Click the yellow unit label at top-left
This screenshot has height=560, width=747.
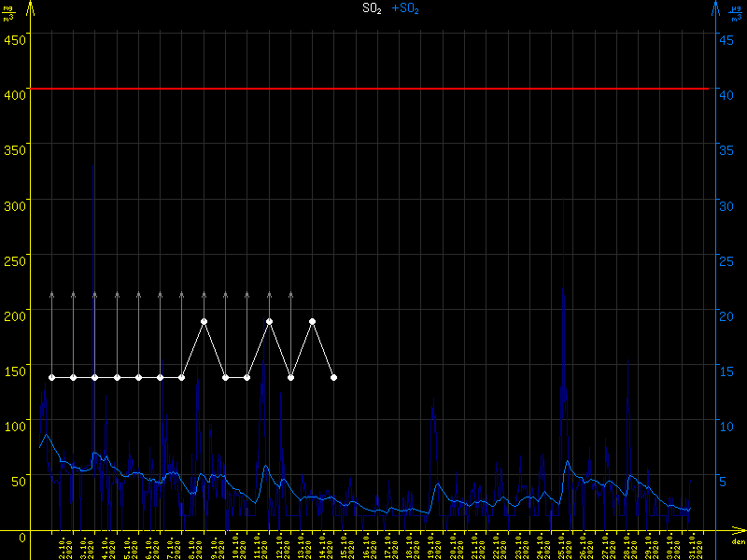(8, 13)
